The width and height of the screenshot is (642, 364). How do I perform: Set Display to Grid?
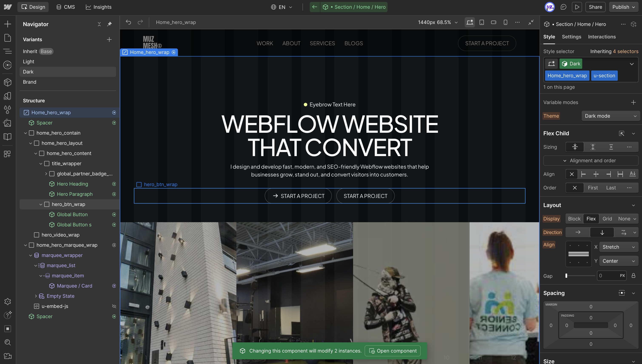tap(607, 219)
